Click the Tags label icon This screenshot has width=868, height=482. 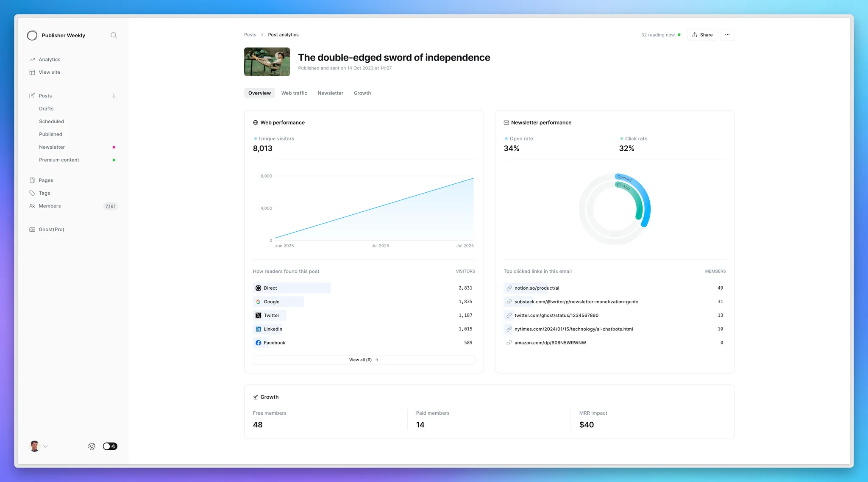pos(32,193)
